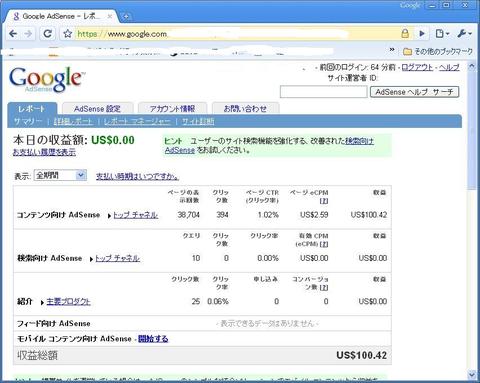
Task: Click the AdSense help search input field
Action: point(323,92)
